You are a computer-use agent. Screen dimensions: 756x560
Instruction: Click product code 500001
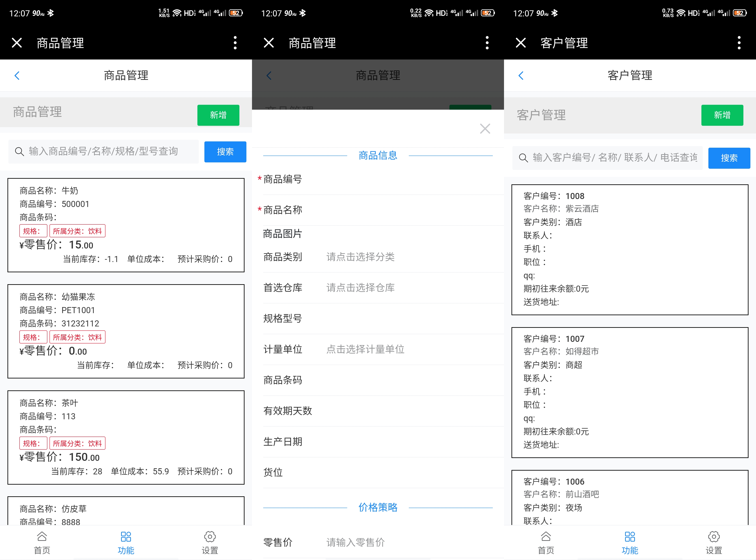(x=75, y=204)
